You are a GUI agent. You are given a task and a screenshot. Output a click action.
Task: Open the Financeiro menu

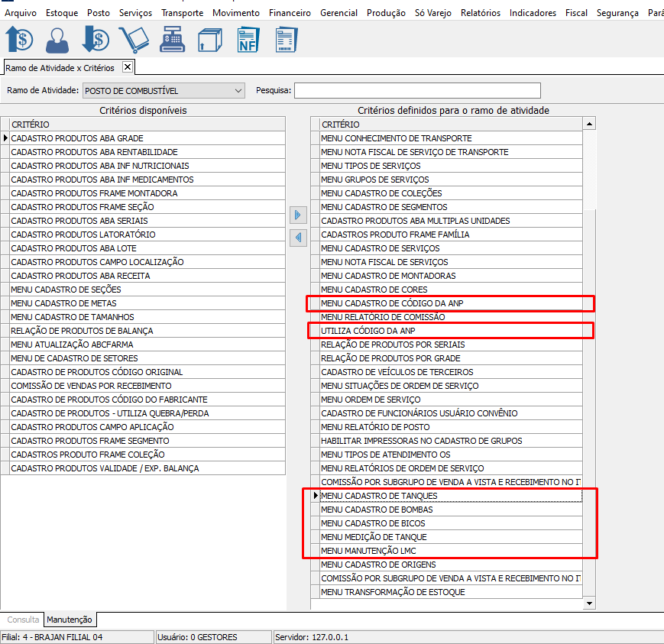290,13
